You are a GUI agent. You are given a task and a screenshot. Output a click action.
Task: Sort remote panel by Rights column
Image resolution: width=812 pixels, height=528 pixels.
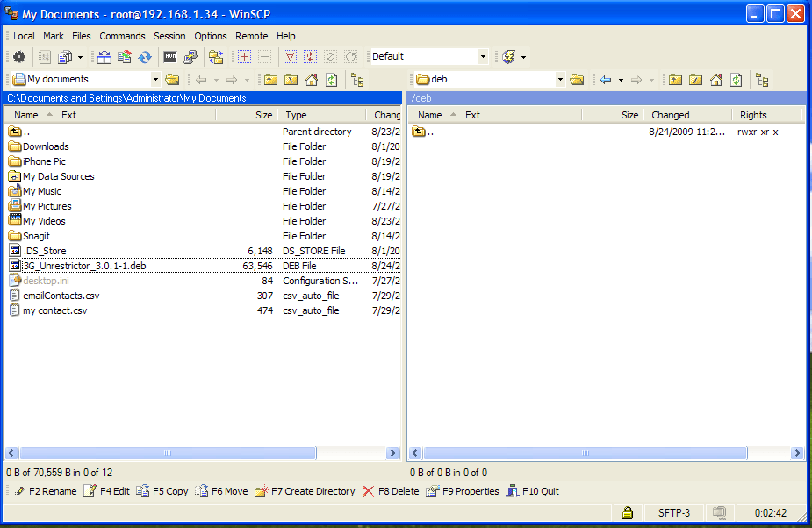tap(766, 115)
